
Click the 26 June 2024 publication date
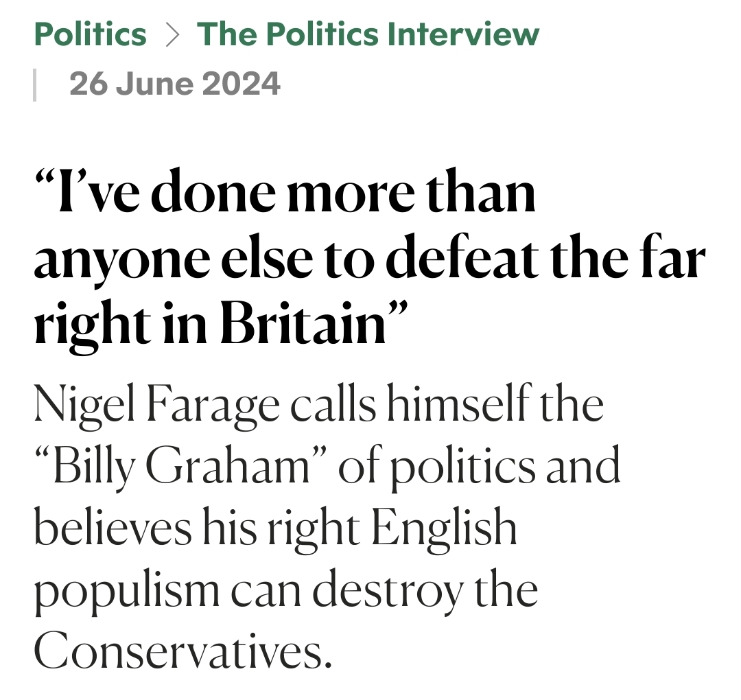pyautogui.click(x=175, y=84)
